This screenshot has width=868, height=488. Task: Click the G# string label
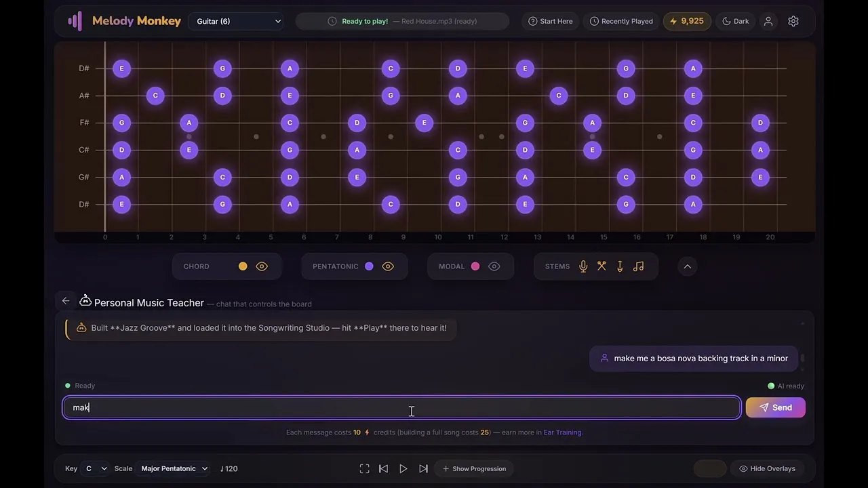[84, 177]
